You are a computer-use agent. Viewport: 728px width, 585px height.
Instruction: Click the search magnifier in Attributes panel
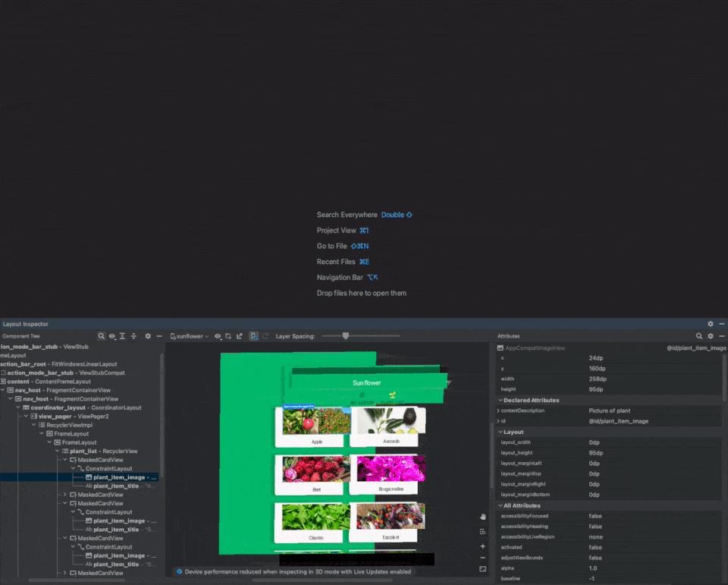(698, 336)
